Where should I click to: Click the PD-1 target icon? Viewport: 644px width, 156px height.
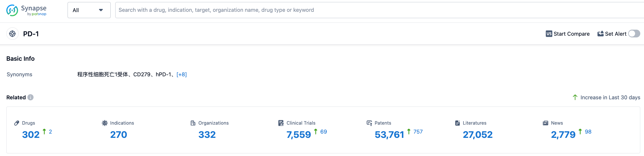click(x=12, y=34)
